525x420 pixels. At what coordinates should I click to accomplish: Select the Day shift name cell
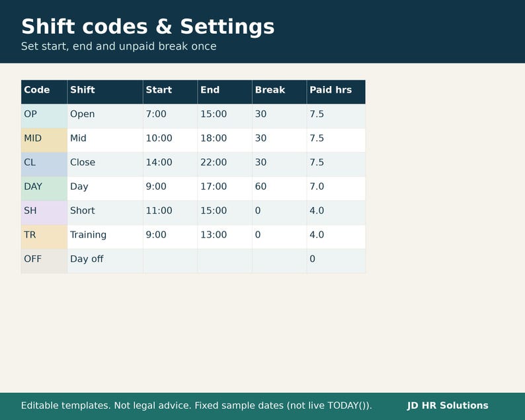tap(105, 189)
